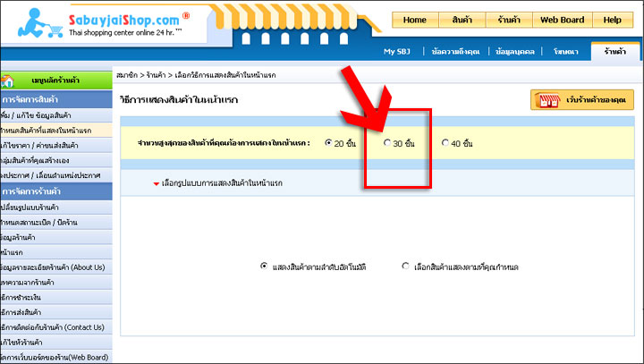
Task: Switch to the ข้อมูลบุคคล tab
Action: coord(515,51)
